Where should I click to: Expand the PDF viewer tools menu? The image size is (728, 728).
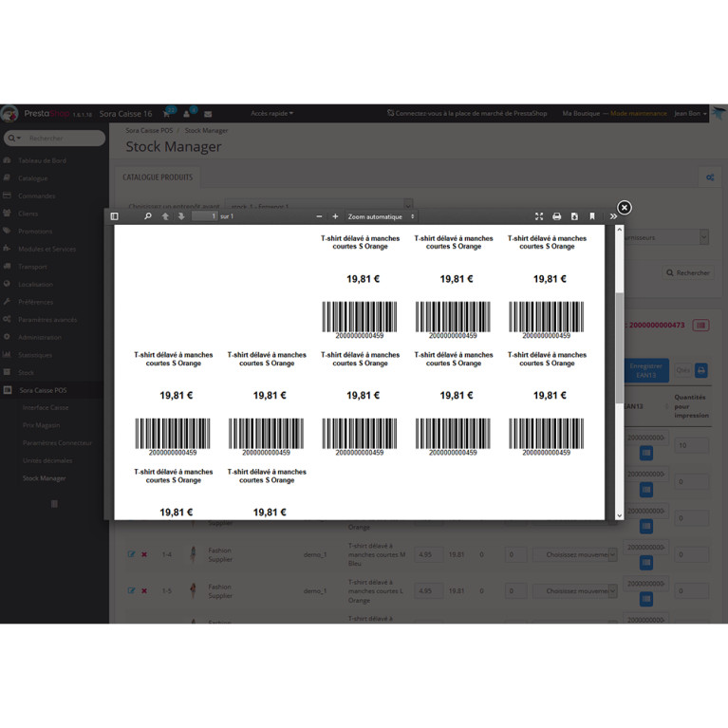pyautogui.click(x=612, y=216)
